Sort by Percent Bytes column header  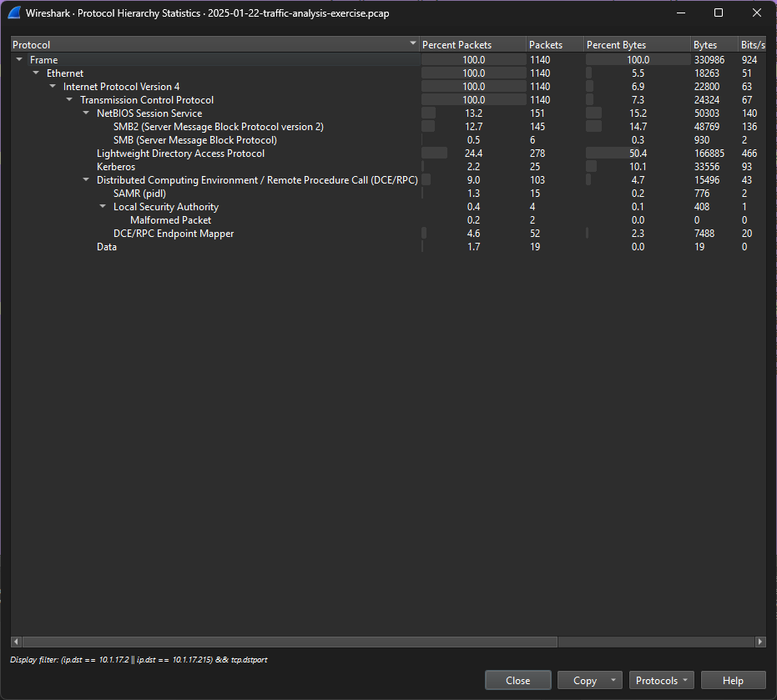[x=636, y=44]
